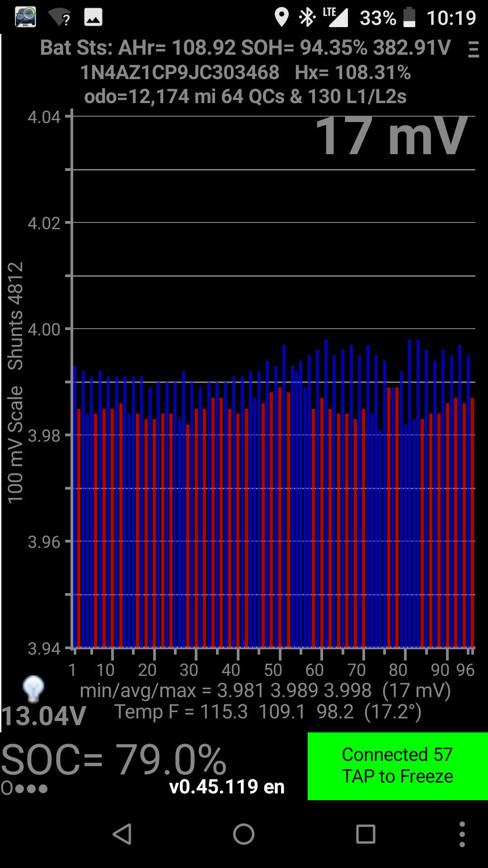
Task: Tap the VIN and Hx line
Action: [x=245, y=72]
